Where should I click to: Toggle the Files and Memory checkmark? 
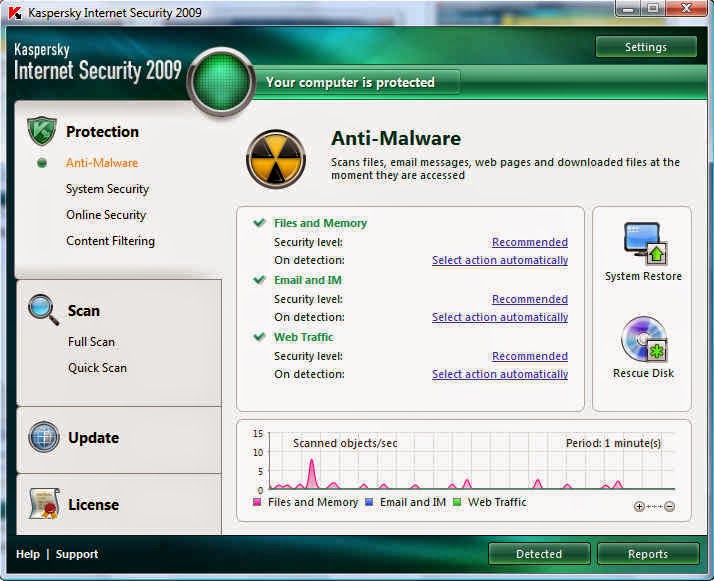pos(259,223)
